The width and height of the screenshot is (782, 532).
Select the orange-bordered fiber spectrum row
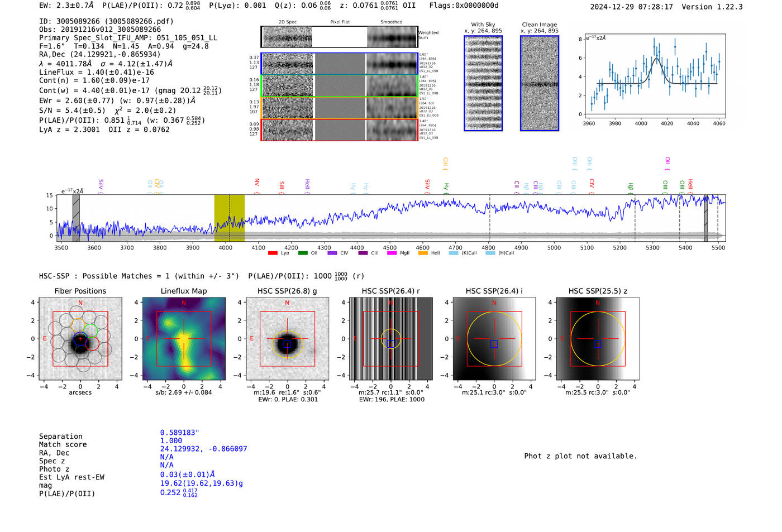tap(339, 108)
